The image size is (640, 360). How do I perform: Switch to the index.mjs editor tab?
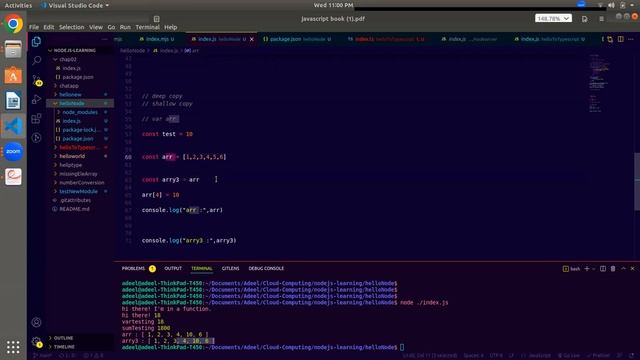click(x=157, y=39)
